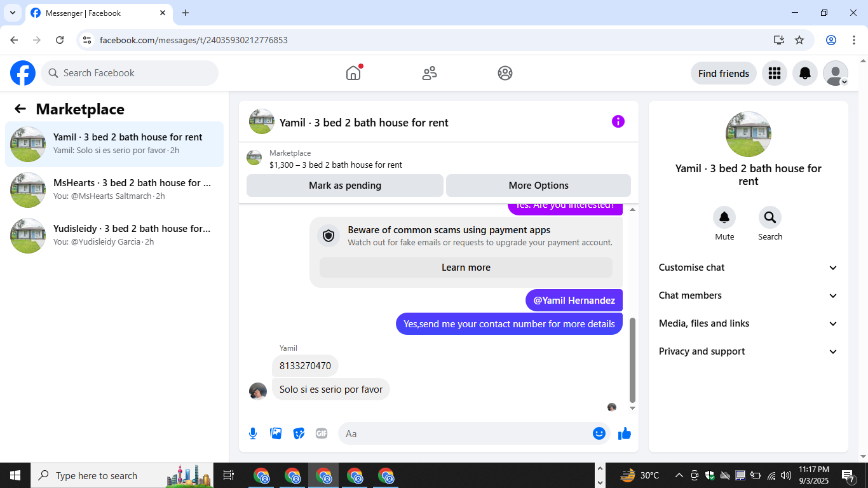Send a voice clip
868x488 pixels.
253,433
